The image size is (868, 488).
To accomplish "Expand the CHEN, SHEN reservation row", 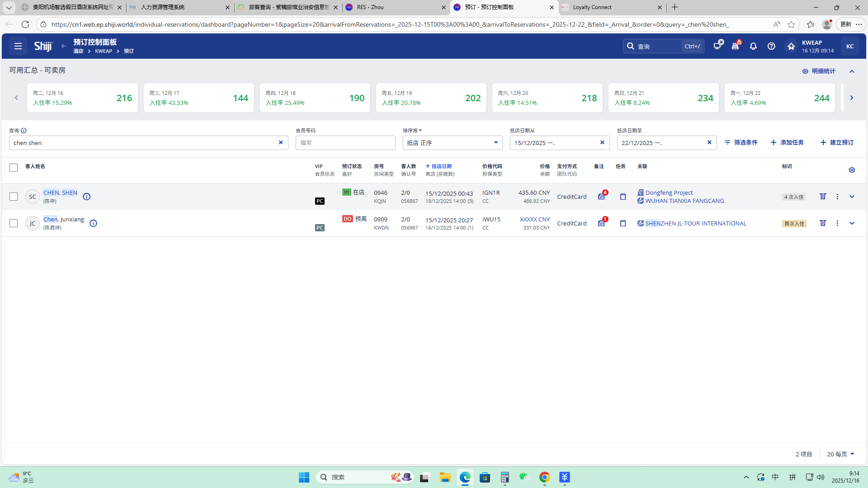I will [x=852, y=197].
